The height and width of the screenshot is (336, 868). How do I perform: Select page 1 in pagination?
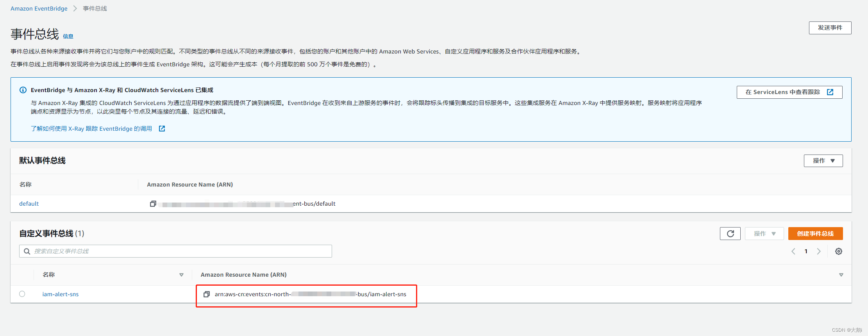(x=806, y=251)
